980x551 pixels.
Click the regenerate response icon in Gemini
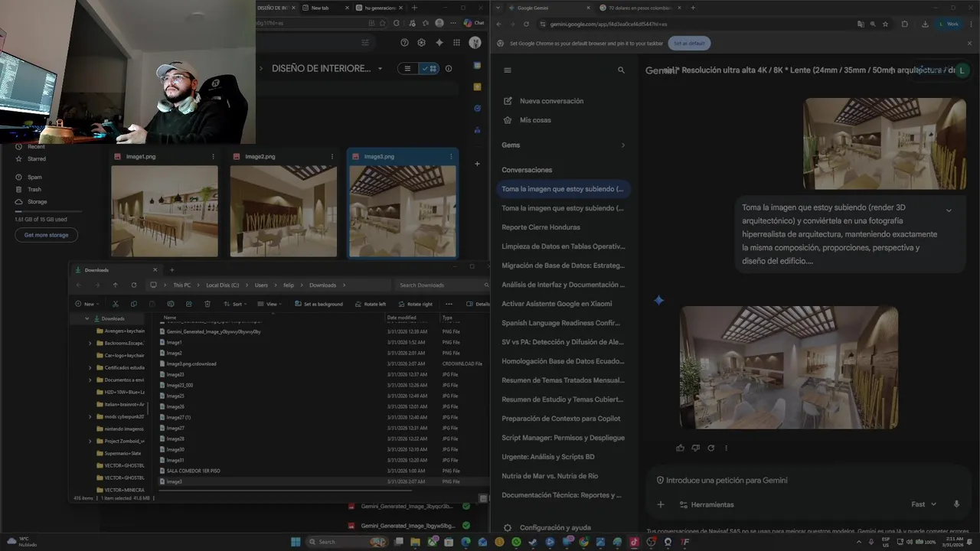pyautogui.click(x=710, y=448)
